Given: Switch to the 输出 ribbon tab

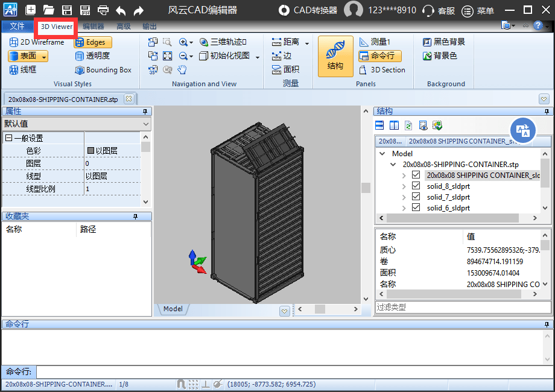Looking at the screenshot, I should [x=150, y=27].
